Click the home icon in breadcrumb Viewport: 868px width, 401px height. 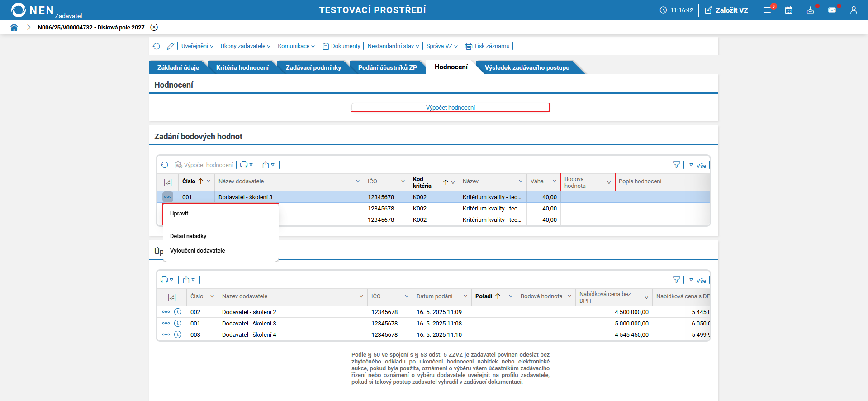14,27
